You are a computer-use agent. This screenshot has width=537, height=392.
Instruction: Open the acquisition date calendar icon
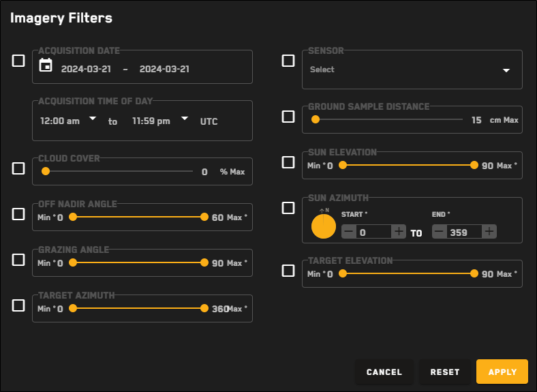[46, 65]
